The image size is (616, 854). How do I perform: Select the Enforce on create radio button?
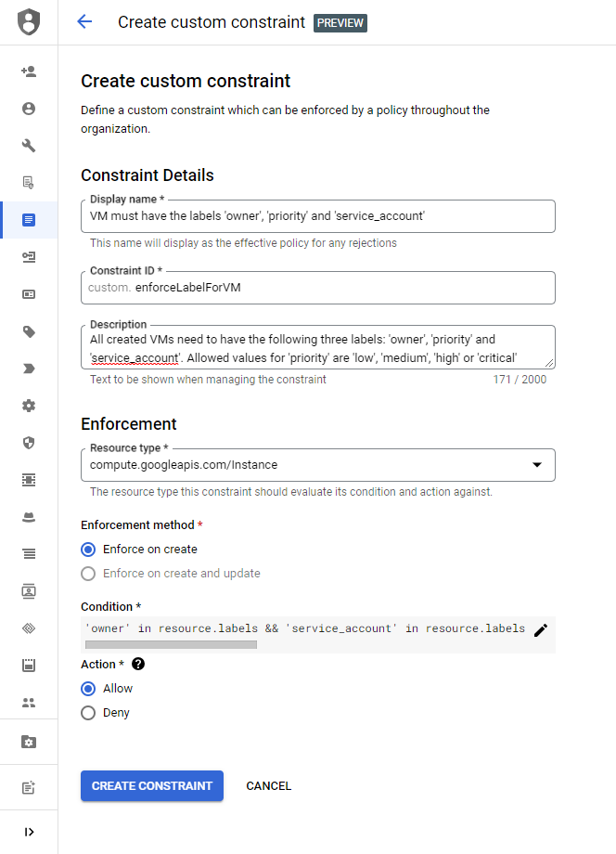click(90, 549)
